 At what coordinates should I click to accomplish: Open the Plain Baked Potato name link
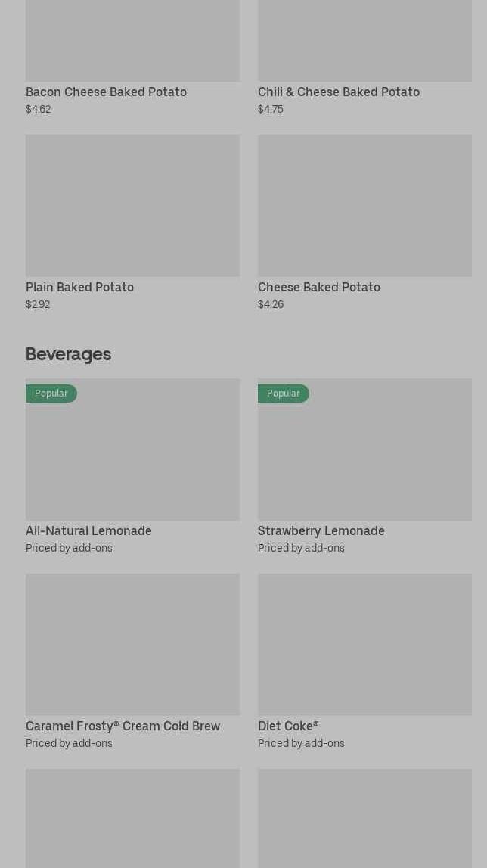(79, 287)
